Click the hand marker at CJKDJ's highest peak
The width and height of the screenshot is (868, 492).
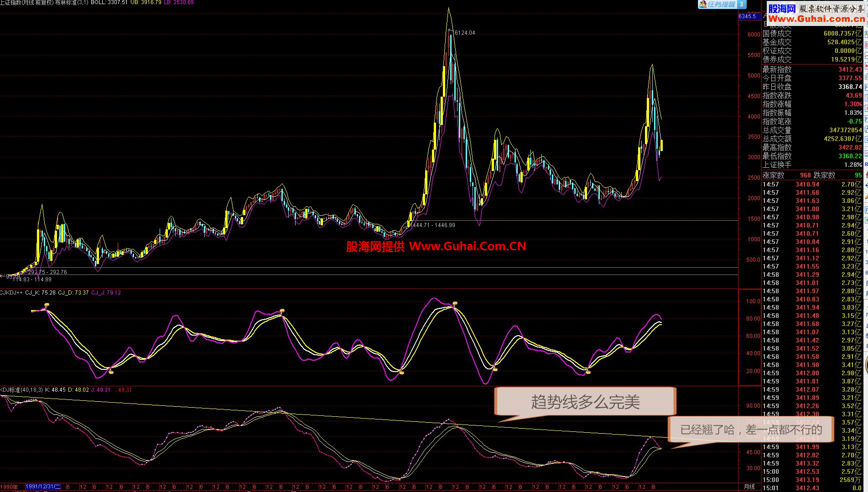click(454, 304)
